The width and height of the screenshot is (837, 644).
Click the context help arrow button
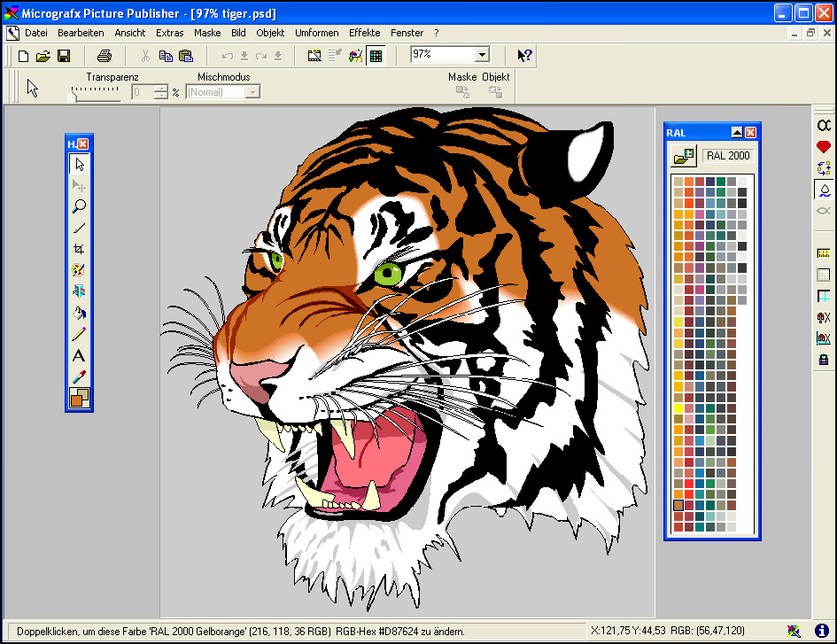(524, 56)
